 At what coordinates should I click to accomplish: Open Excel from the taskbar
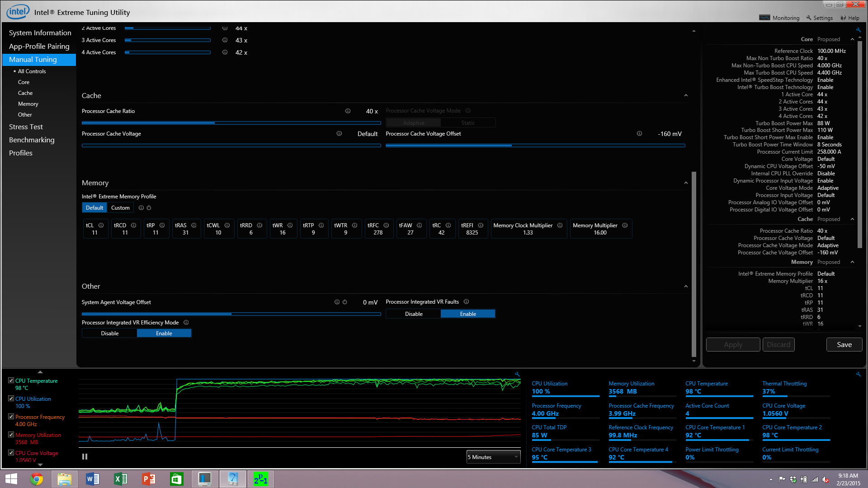pos(121,479)
